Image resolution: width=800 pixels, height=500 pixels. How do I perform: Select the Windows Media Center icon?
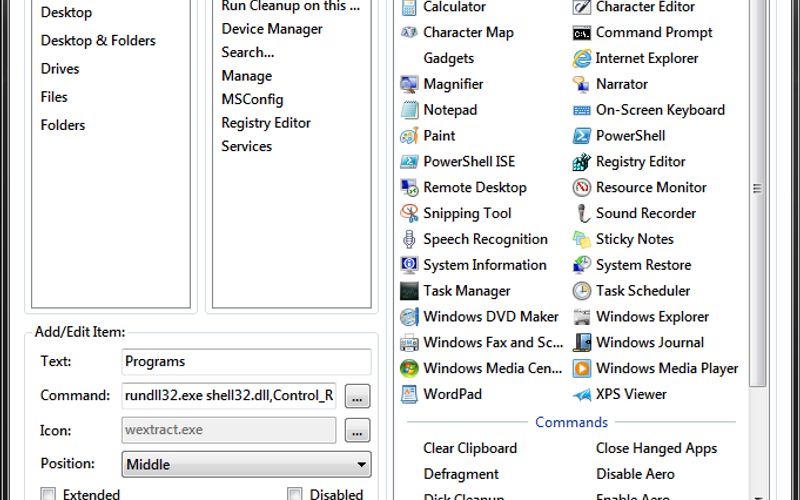click(x=409, y=368)
